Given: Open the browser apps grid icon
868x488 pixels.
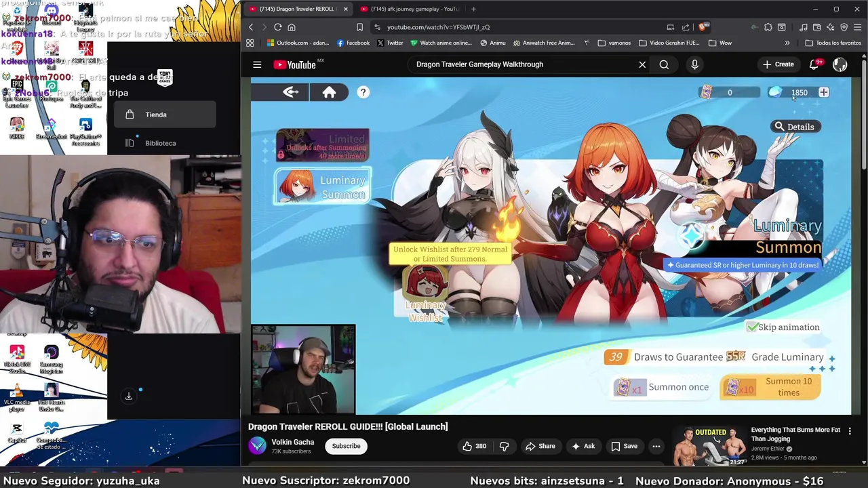Looking at the screenshot, I should (x=250, y=43).
